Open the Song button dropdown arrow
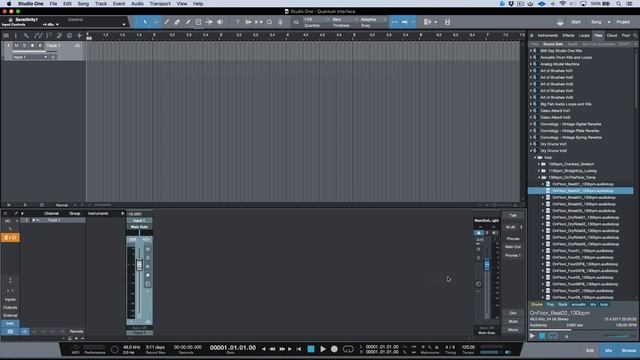 [609, 22]
